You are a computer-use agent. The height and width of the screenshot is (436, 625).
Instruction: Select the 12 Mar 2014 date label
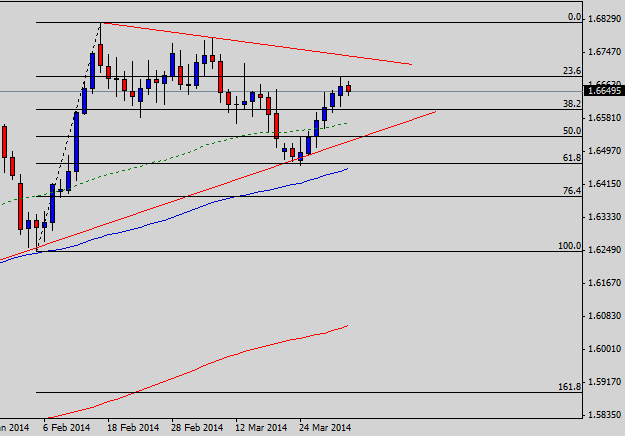tap(260, 426)
